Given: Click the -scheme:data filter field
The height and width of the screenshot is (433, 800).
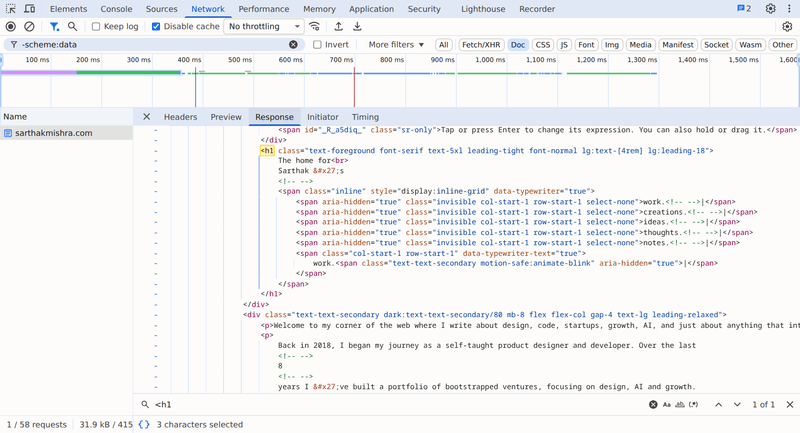Looking at the screenshot, I should coord(153,45).
